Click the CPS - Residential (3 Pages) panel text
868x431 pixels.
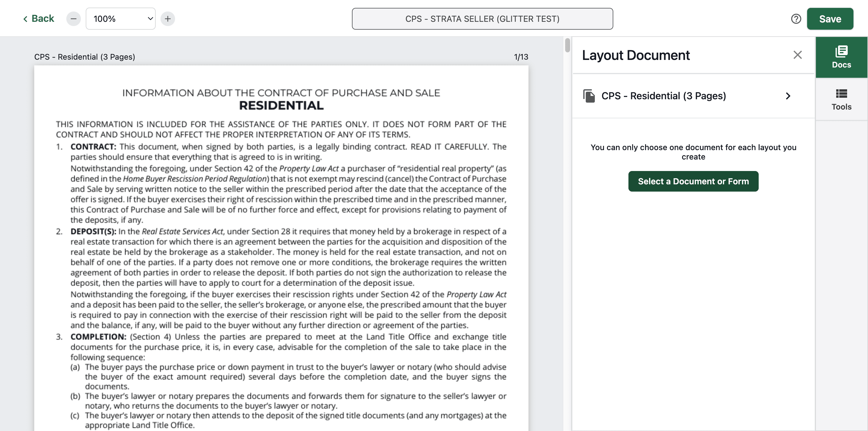[x=664, y=96]
